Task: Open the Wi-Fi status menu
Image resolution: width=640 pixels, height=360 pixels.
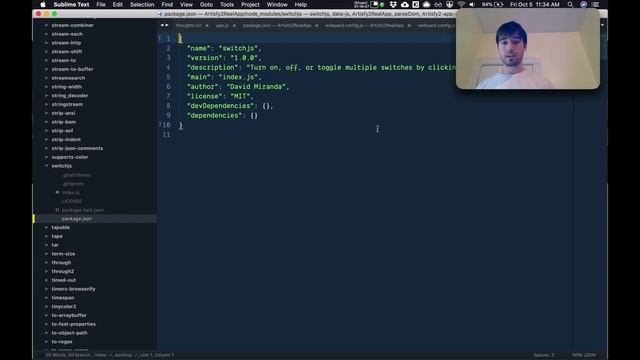Action: [x=461, y=4]
